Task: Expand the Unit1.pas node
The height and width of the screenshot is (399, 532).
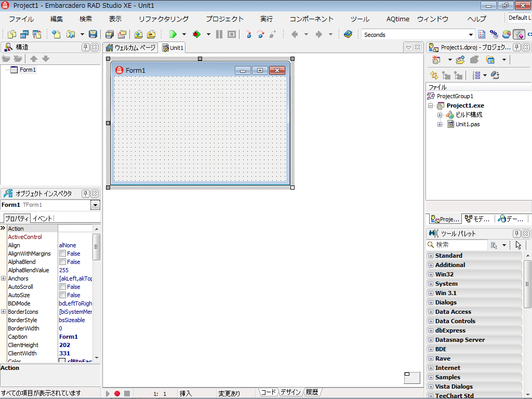Action: point(440,124)
